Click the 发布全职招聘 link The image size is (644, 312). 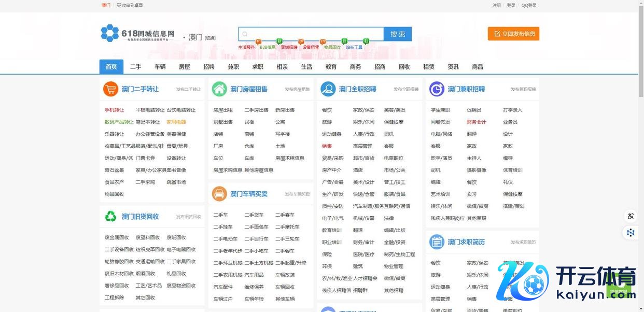(405, 90)
